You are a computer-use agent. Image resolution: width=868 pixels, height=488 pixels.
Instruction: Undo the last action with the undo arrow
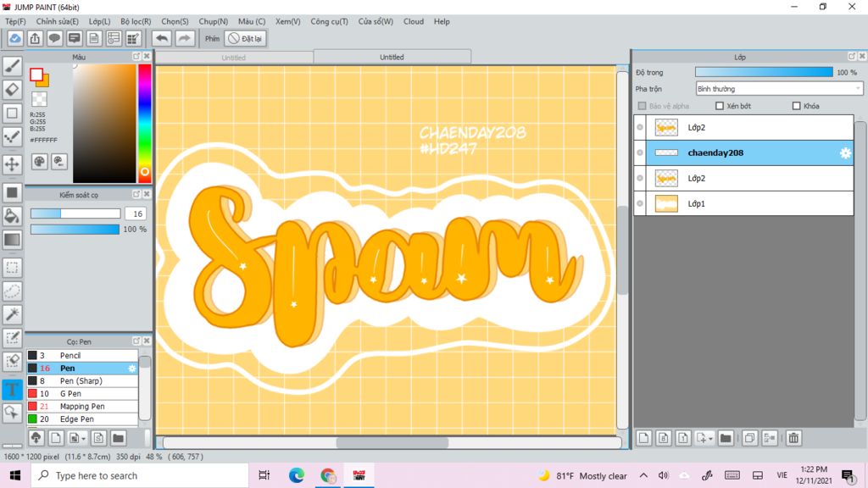162,38
